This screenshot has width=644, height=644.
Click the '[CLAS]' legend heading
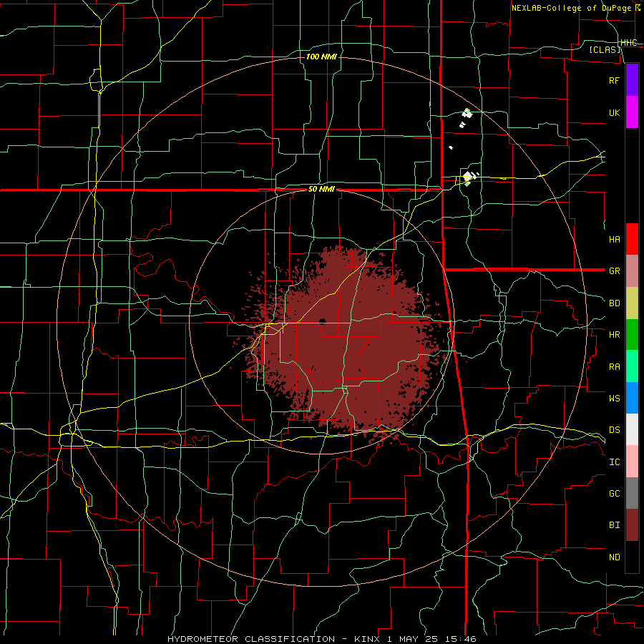pyautogui.click(x=605, y=50)
